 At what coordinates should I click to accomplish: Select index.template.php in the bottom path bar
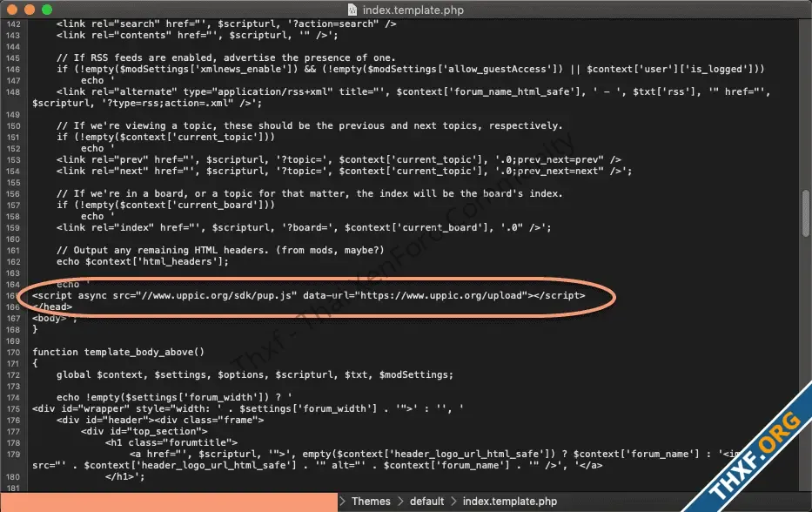(x=510, y=502)
